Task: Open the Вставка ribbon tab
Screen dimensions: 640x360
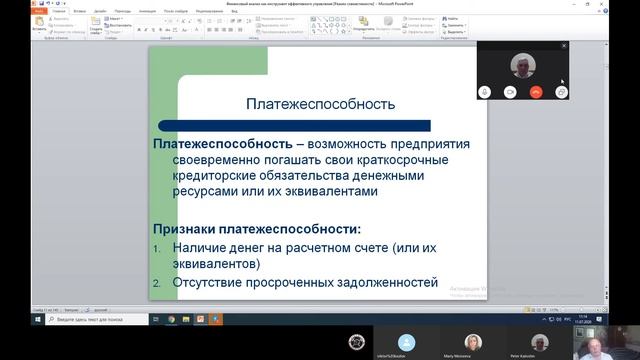Action: pyautogui.click(x=80, y=11)
